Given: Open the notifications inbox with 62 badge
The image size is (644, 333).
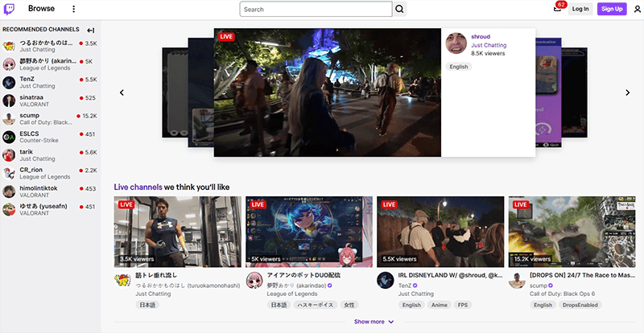Looking at the screenshot, I should (557, 9).
